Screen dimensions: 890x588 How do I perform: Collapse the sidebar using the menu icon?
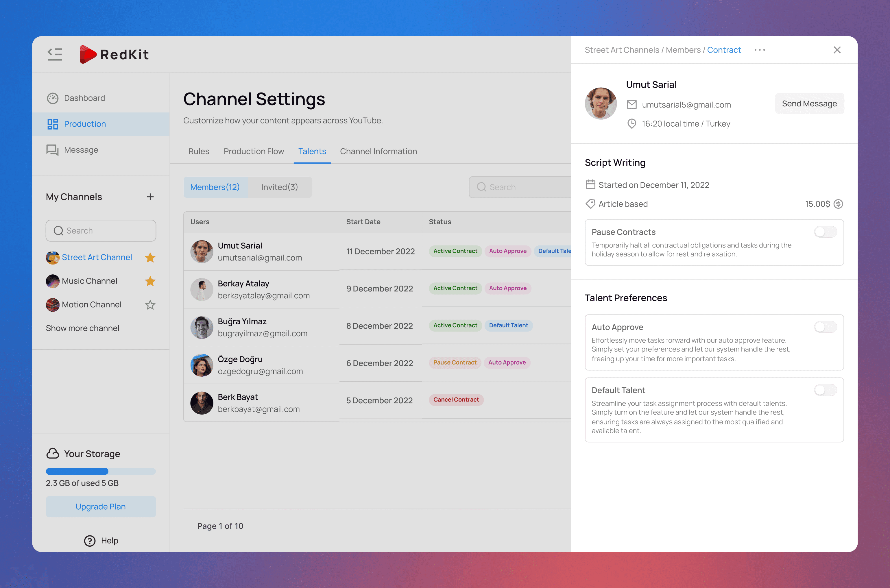55,54
